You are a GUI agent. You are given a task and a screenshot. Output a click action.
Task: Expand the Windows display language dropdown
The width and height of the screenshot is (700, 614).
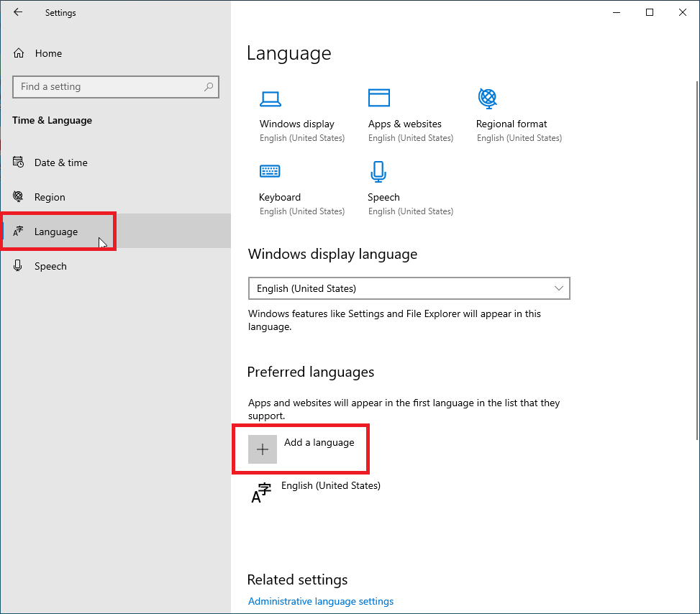[x=409, y=288]
